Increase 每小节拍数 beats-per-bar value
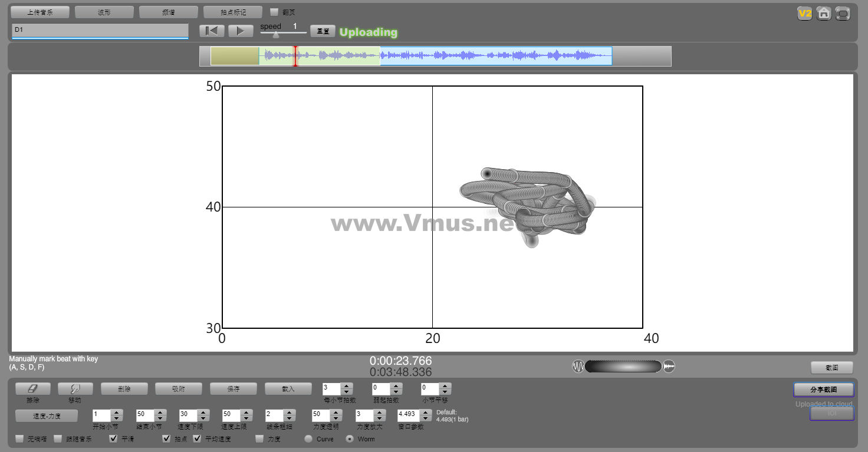Viewport: 868px width, 452px height. (x=347, y=386)
